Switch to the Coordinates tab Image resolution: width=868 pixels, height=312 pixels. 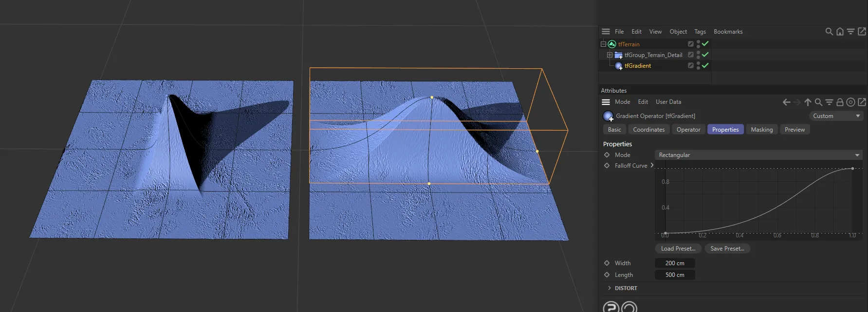coord(648,130)
